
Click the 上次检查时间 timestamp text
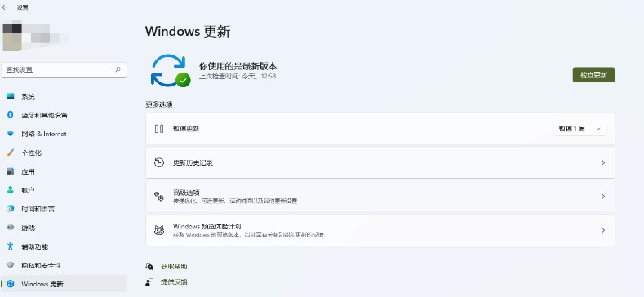238,77
